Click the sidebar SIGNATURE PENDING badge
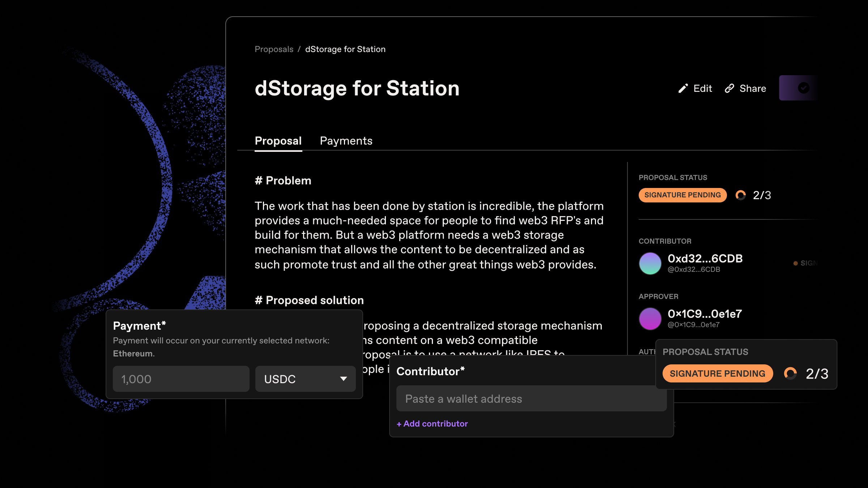The width and height of the screenshot is (868, 488). pyautogui.click(x=682, y=195)
